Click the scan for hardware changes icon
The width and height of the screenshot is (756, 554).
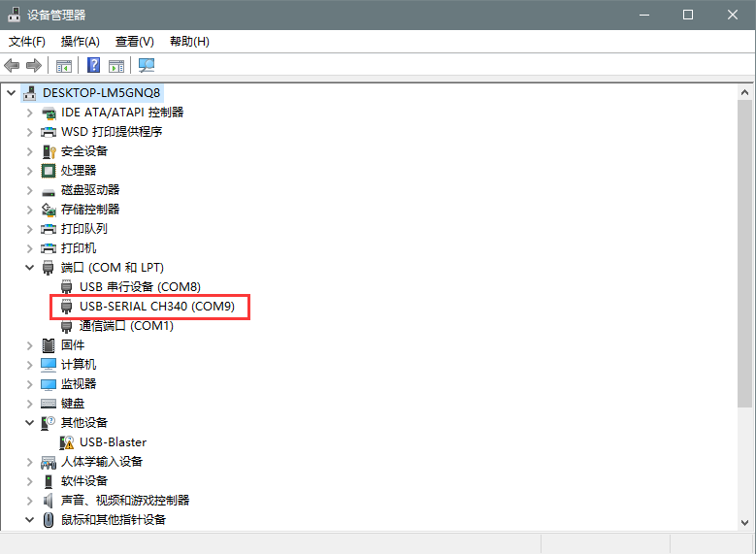[x=147, y=66]
